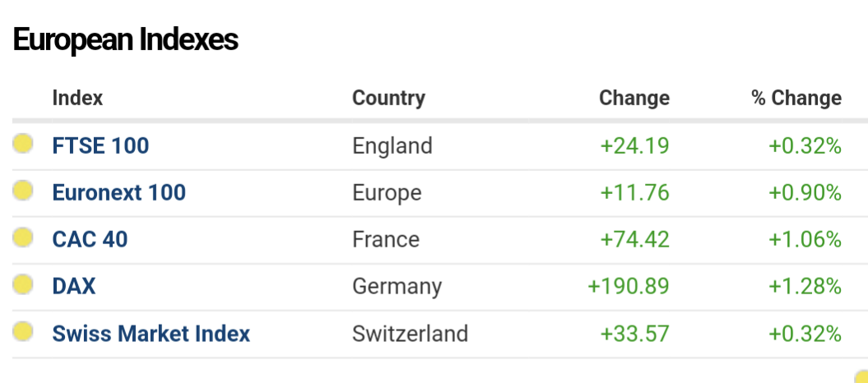868x383 pixels.
Task: Click the European Indexes heading
Action: [125, 39]
